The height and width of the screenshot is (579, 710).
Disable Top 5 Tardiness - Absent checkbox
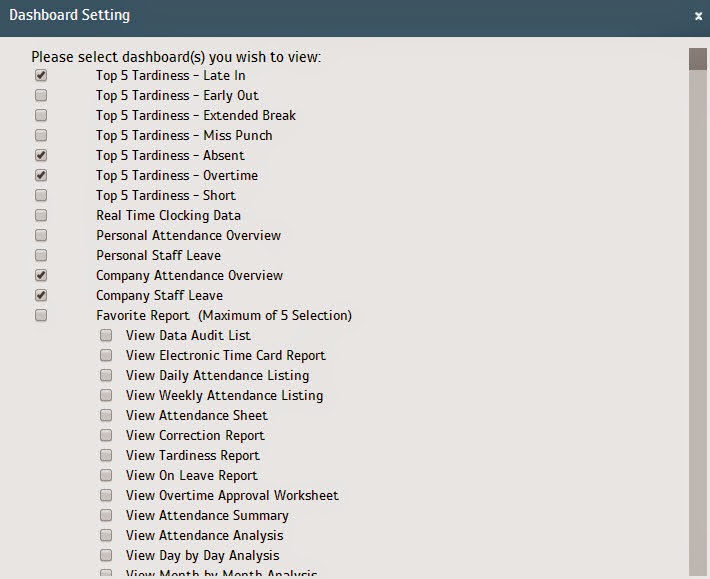click(x=41, y=155)
